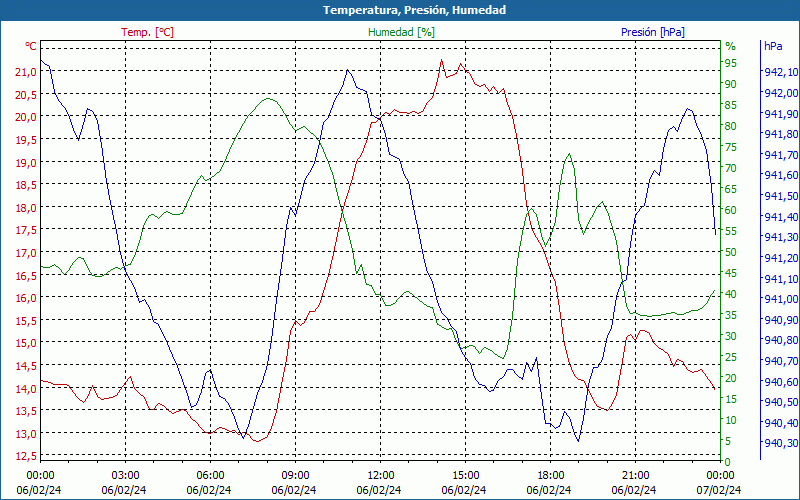Click the blue 'hPa' axis unit label
The image size is (800, 500).
tap(773, 46)
